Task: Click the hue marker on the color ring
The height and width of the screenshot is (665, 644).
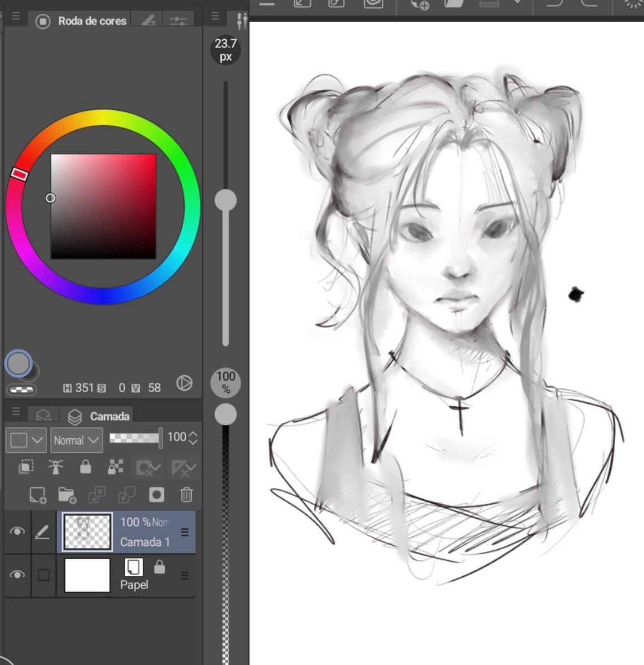Action: tap(19, 174)
